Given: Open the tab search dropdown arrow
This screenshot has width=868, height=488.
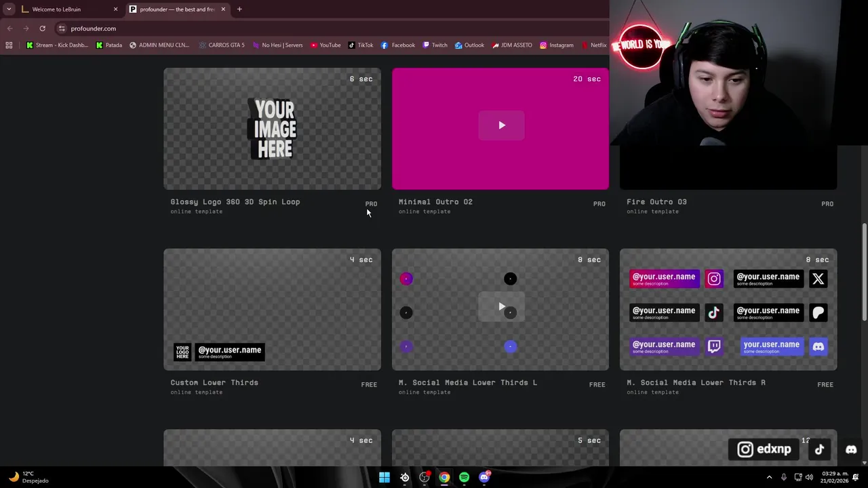Looking at the screenshot, I should point(9,9).
